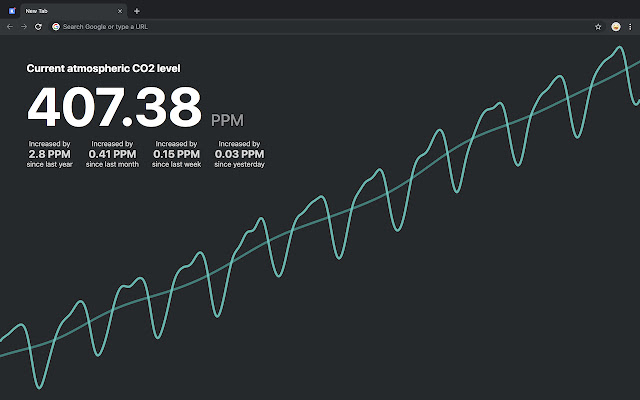Switch to the pinned blue tab
This screenshot has width=640, height=400.
[11, 10]
